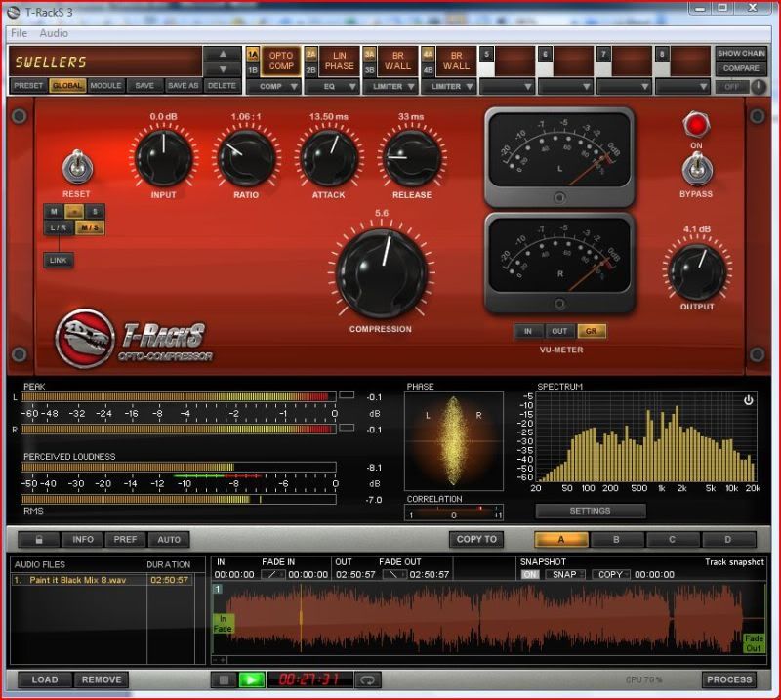The width and height of the screenshot is (781, 700).
Task: Click the LOAD button
Action: tap(45, 679)
